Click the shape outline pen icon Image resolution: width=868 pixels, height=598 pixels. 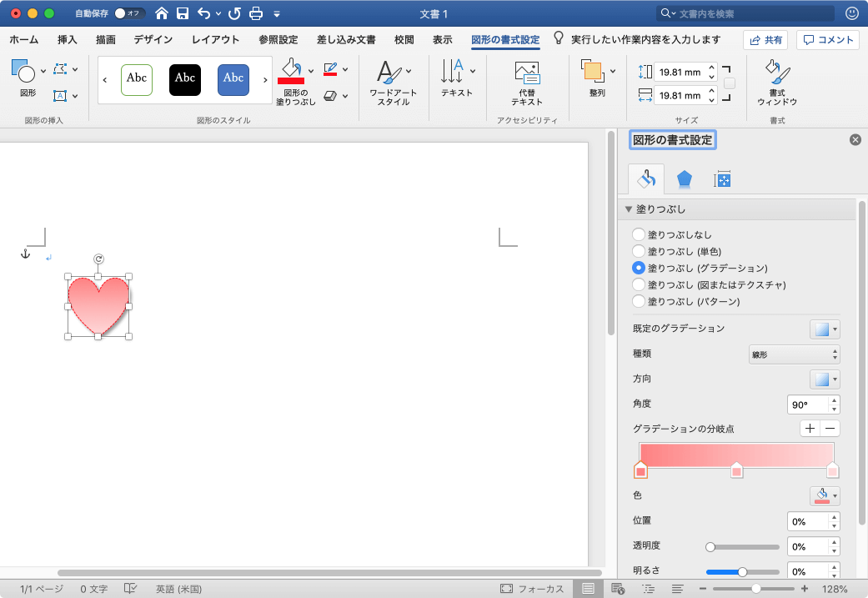coord(330,69)
